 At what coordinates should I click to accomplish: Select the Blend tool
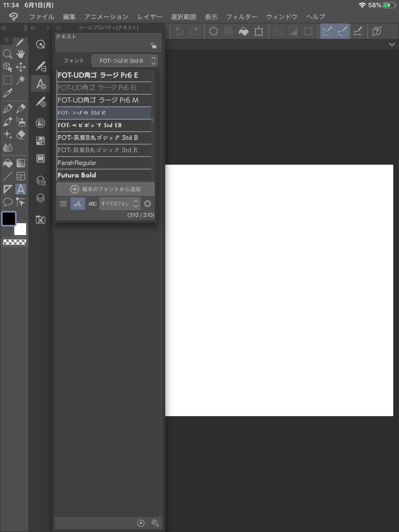pyautogui.click(x=8, y=148)
